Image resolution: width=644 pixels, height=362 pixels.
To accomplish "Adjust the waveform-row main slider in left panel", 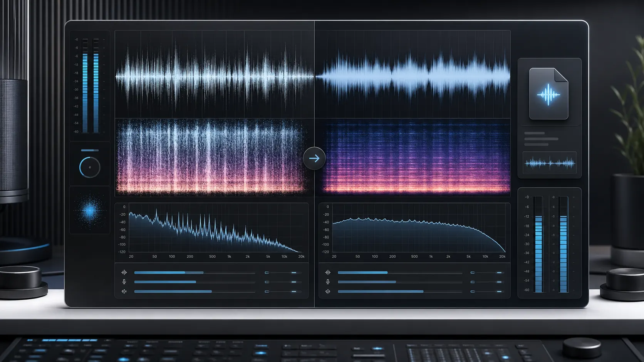I will pos(195,272).
